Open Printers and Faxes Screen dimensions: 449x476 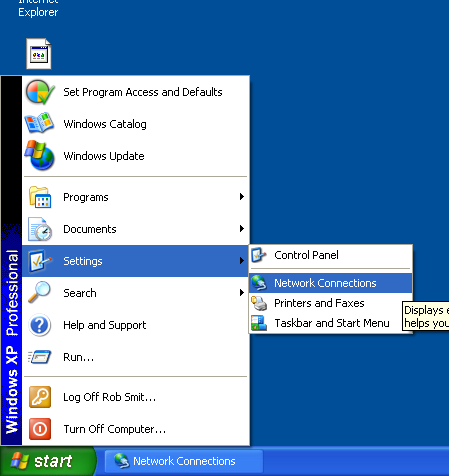point(331,303)
